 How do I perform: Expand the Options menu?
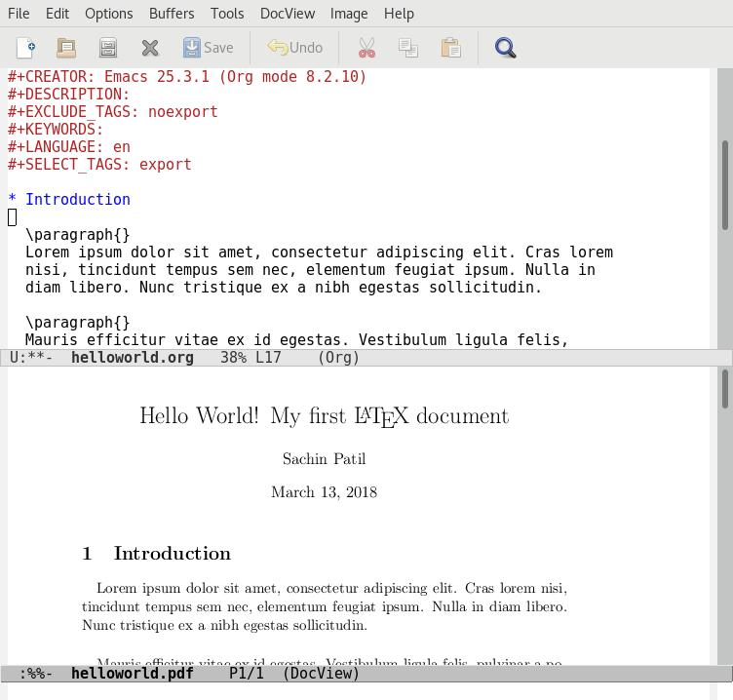(108, 14)
